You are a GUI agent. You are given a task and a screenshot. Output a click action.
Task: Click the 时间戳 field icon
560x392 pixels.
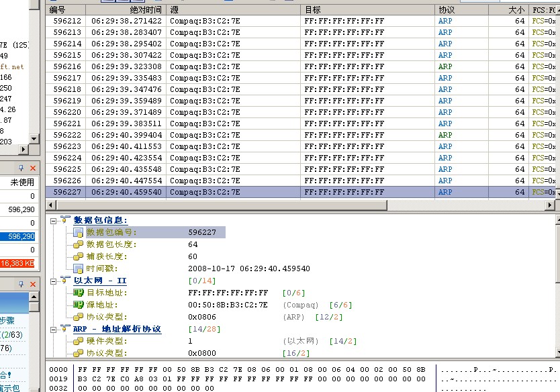pos(78,268)
